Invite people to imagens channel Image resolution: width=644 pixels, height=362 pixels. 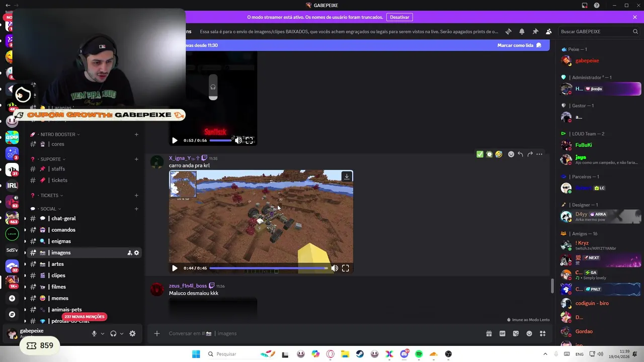tap(129, 253)
